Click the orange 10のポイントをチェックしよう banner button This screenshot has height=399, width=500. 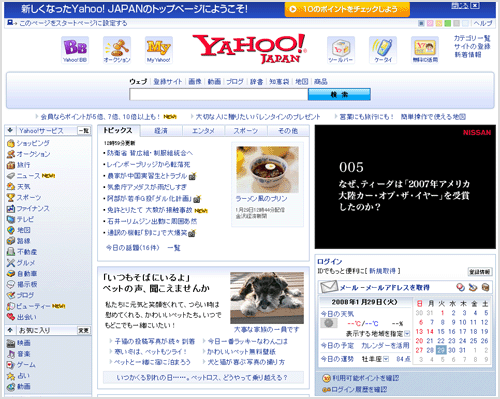tap(347, 9)
